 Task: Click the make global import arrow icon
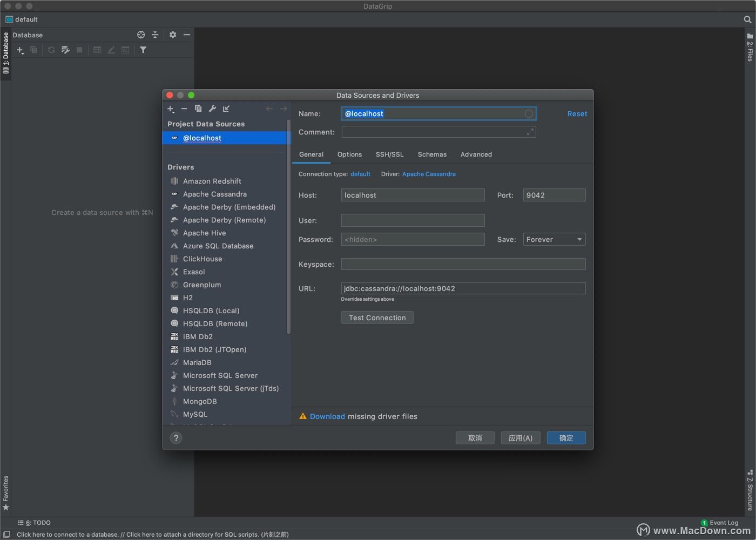point(226,109)
